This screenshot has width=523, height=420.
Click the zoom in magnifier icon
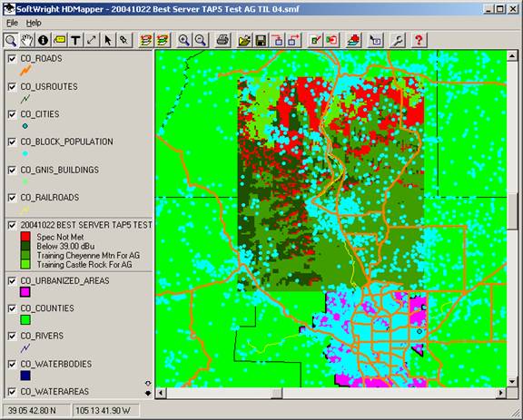click(184, 40)
